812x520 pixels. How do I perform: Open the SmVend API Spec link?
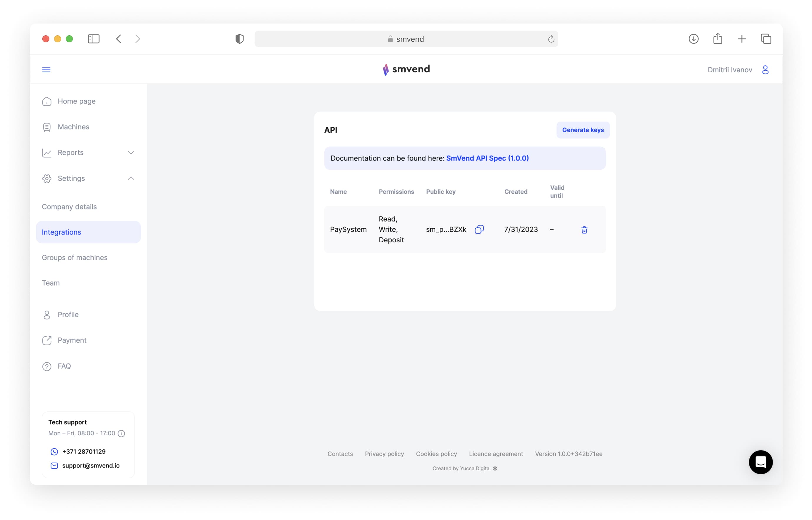click(x=487, y=158)
